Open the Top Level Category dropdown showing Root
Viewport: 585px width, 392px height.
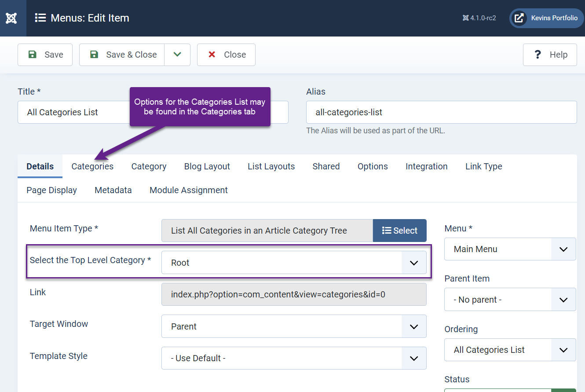[x=294, y=263]
